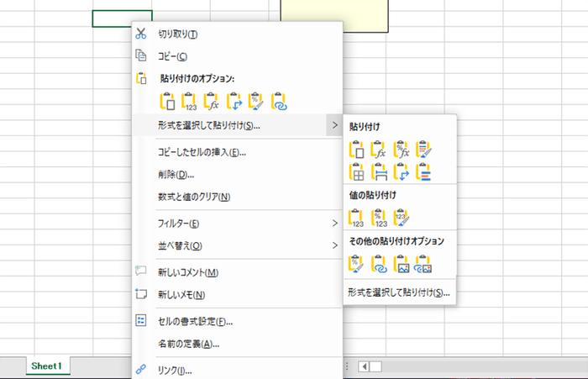The image size is (588, 379).
Task: Click 形式を選択して貼り付け(S)... at the submenu bottom
Action: pos(399,293)
